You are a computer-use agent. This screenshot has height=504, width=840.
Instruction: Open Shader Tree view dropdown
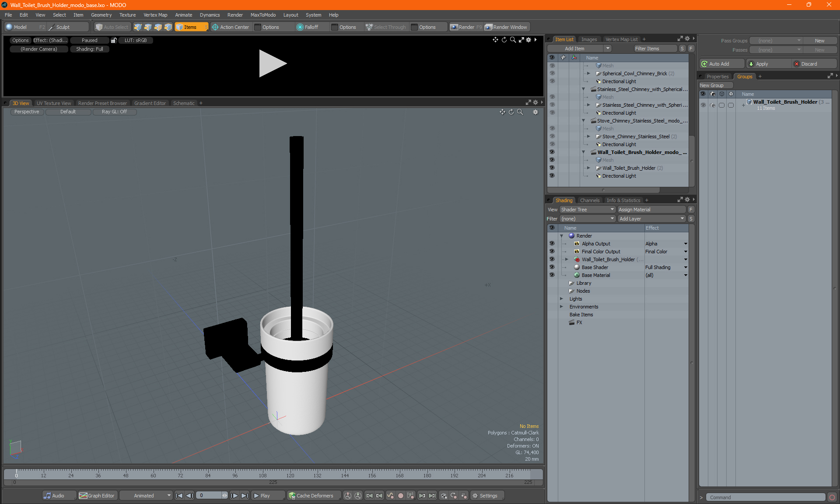[588, 210]
